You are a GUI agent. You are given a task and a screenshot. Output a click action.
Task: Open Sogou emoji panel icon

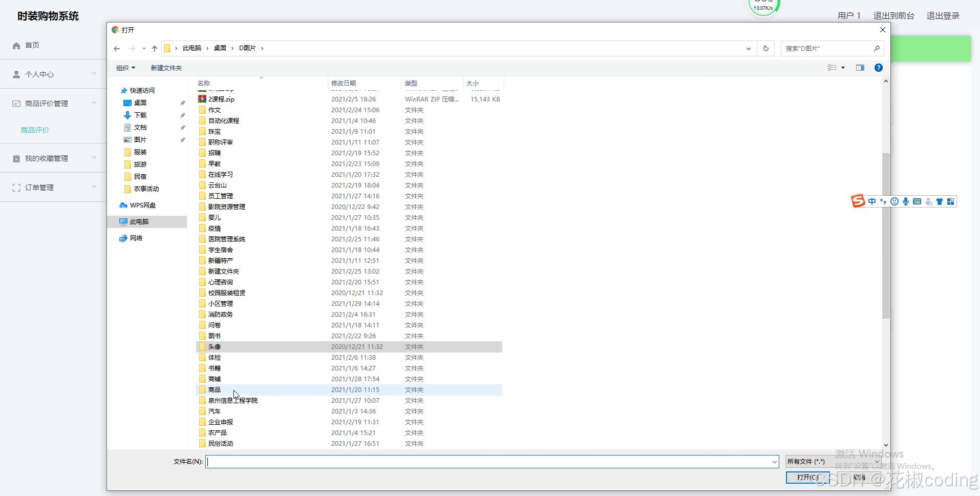894,201
